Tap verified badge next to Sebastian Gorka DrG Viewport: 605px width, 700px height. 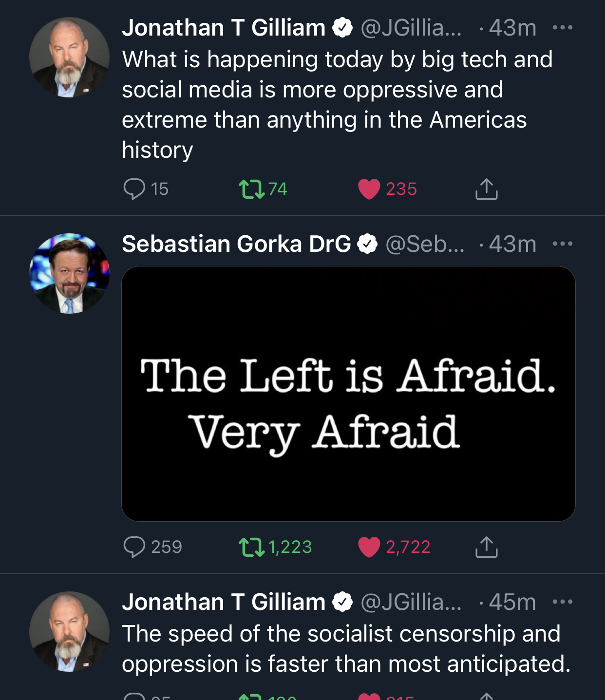coord(368,244)
